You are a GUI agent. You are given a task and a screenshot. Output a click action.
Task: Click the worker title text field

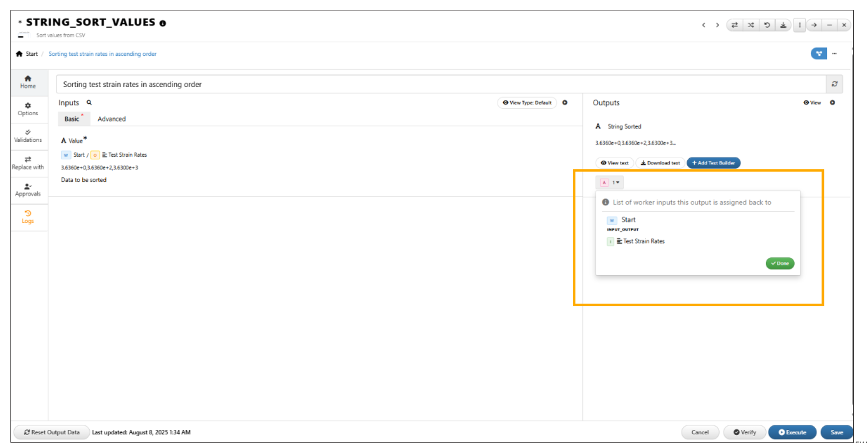[x=441, y=84]
